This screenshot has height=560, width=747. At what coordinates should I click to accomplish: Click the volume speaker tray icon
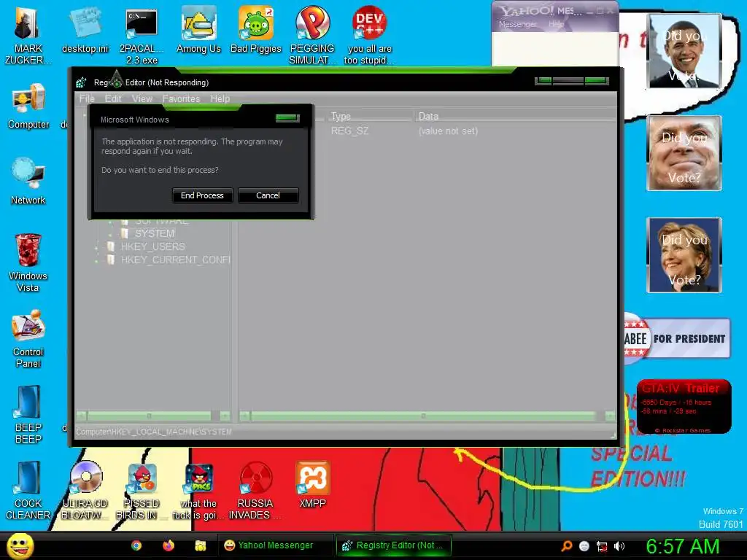619,546
